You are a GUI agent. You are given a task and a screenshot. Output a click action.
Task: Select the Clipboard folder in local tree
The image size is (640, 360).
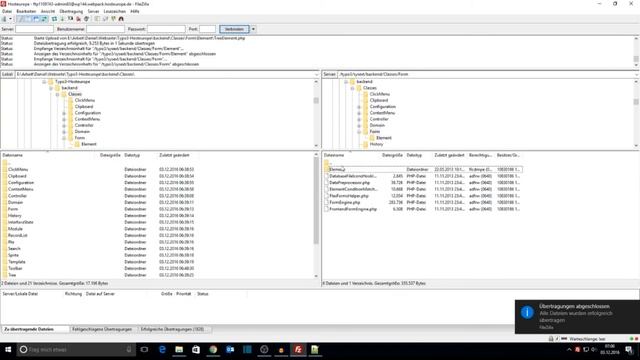click(x=84, y=107)
